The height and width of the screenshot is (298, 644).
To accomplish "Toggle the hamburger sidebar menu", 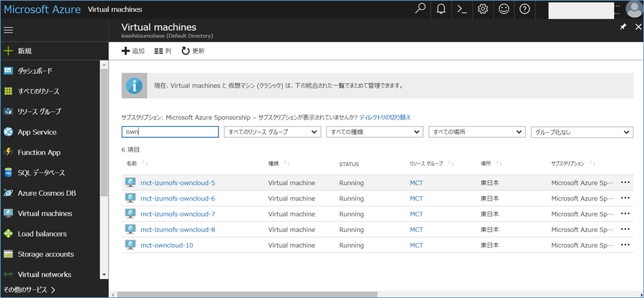I will 8,30.
